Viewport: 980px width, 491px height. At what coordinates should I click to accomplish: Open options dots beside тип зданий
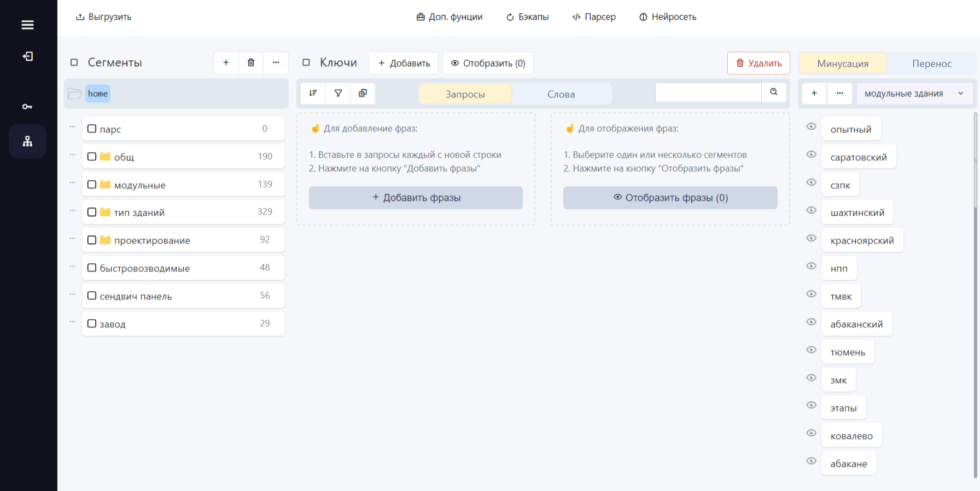pos(72,210)
